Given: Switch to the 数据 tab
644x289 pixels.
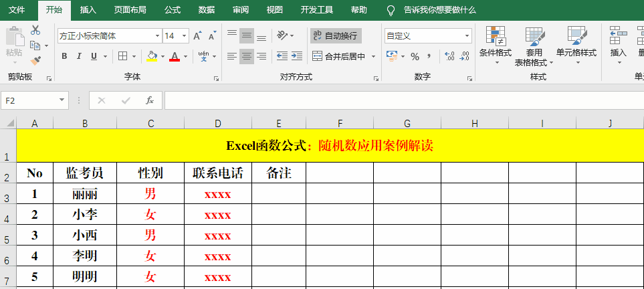Looking at the screenshot, I should (x=207, y=10).
